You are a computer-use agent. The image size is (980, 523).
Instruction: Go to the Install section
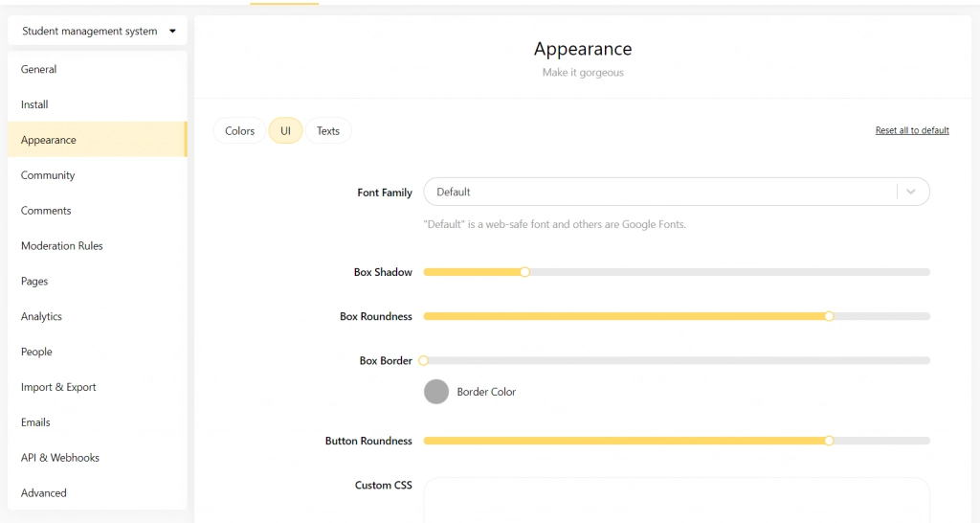[x=34, y=104]
